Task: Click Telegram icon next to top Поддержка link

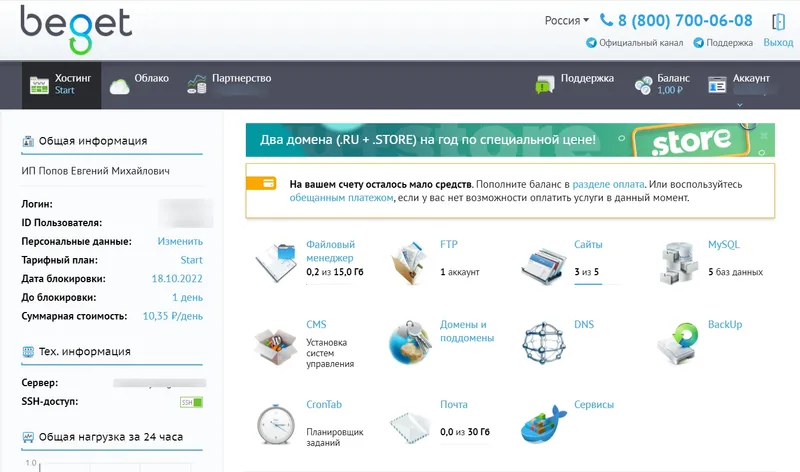Action: (698, 43)
